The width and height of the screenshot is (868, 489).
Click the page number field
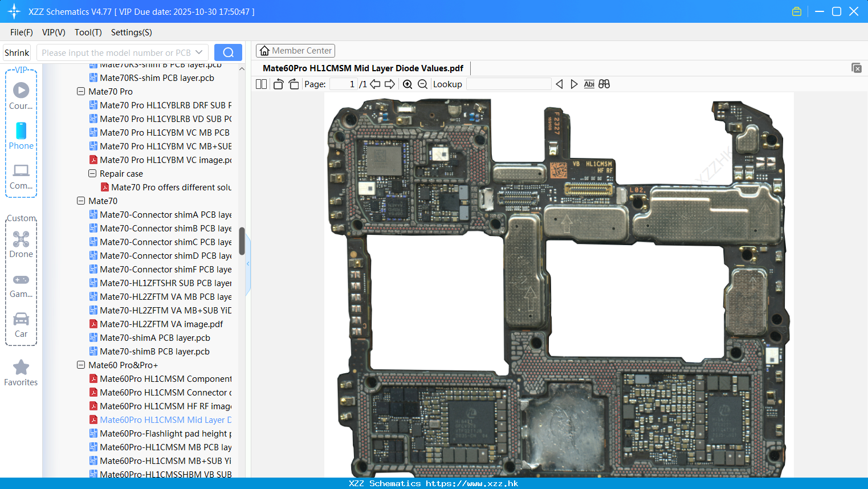(x=343, y=84)
